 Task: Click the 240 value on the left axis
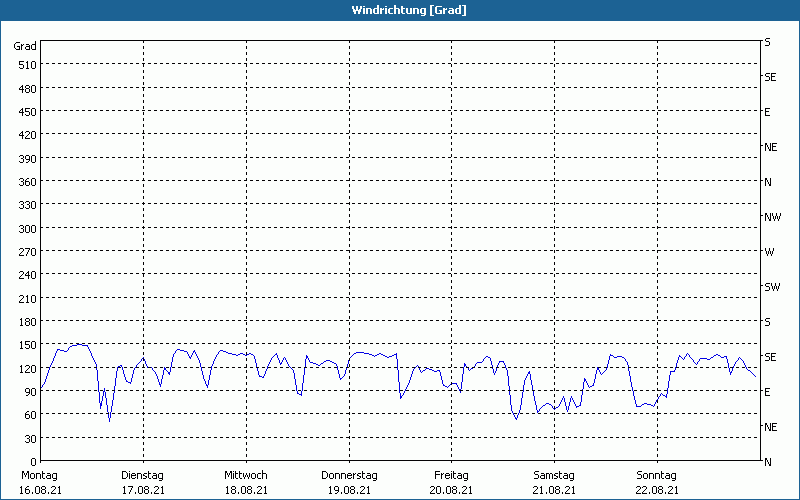point(28,276)
